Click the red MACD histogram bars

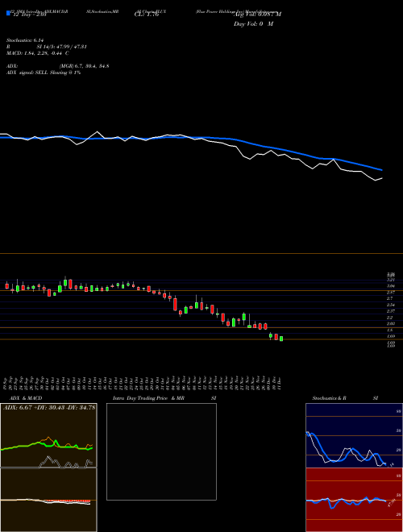tap(67, 501)
